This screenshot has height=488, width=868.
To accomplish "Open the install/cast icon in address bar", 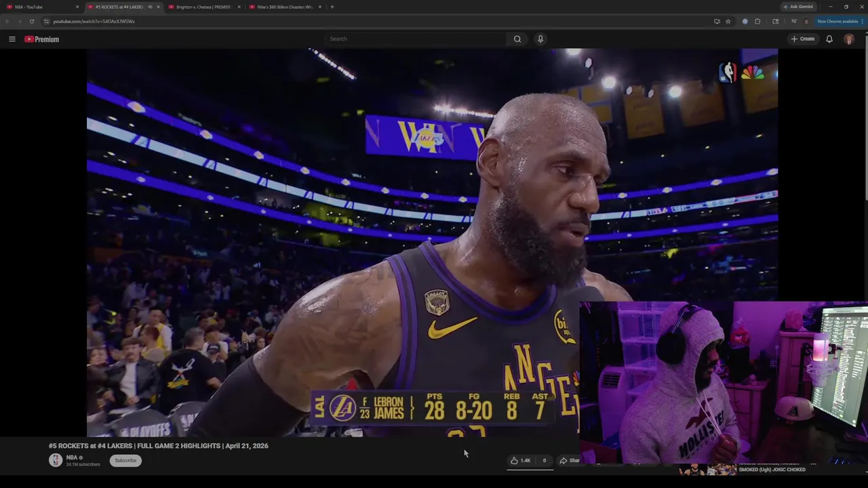I will click(x=717, y=21).
